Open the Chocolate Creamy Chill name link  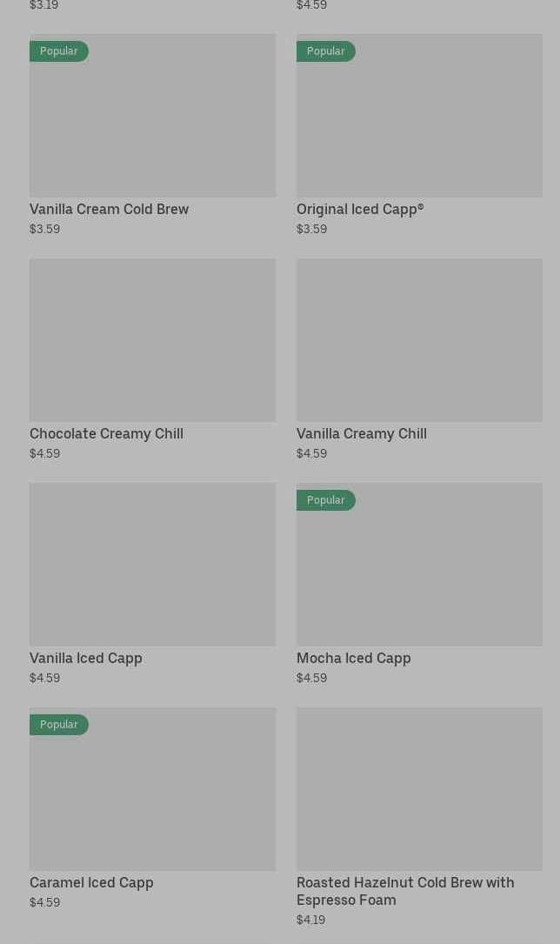(106, 433)
